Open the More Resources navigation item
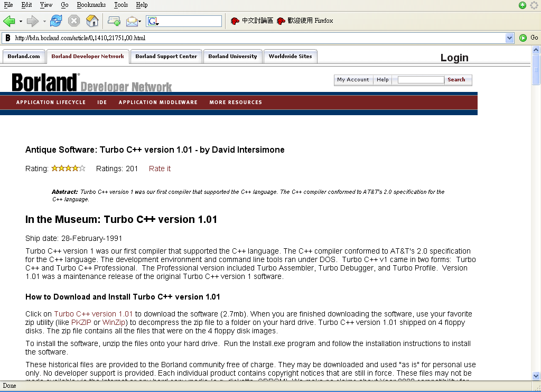Screen dimensions: 541x392 236,102
